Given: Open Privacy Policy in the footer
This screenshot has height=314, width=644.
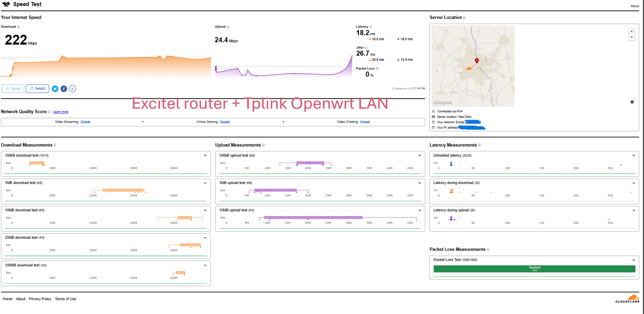Looking at the screenshot, I should click(40, 299).
